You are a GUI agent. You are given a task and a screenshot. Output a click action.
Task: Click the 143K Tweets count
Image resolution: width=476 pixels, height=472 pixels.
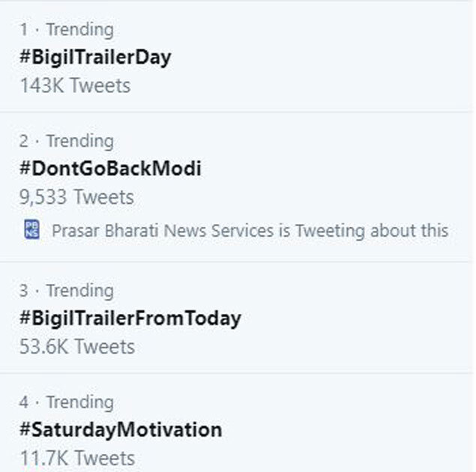(75, 85)
